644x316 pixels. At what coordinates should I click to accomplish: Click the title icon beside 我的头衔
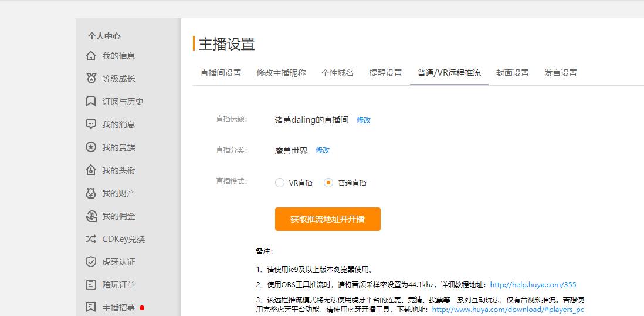point(91,170)
